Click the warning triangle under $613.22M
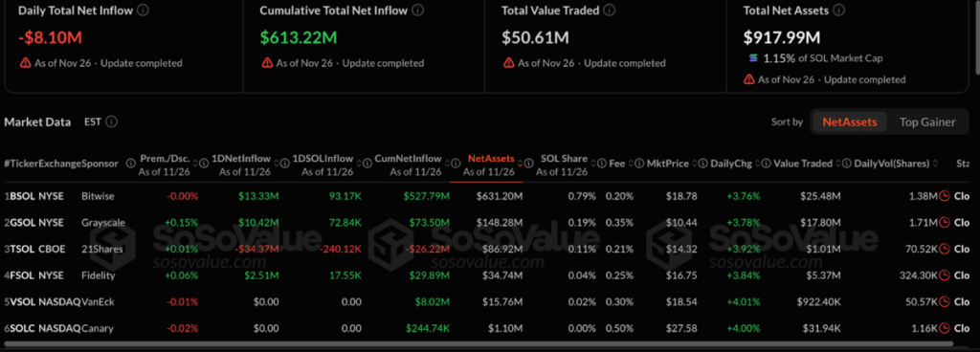 (x=267, y=63)
